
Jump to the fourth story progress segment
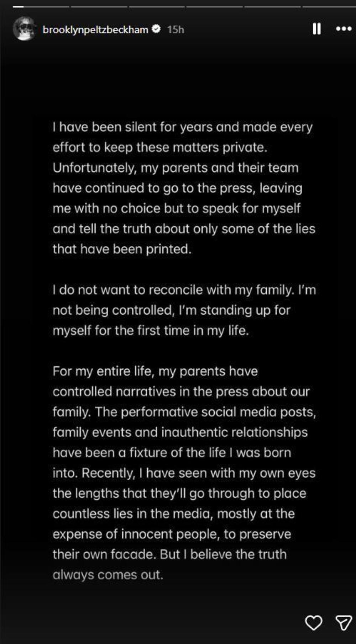[215, 6]
